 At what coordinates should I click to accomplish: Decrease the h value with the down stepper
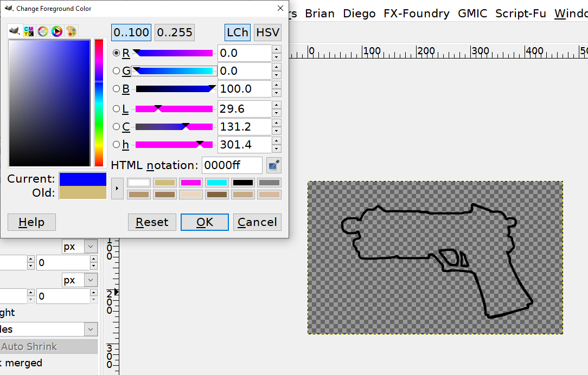[x=277, y=148]
